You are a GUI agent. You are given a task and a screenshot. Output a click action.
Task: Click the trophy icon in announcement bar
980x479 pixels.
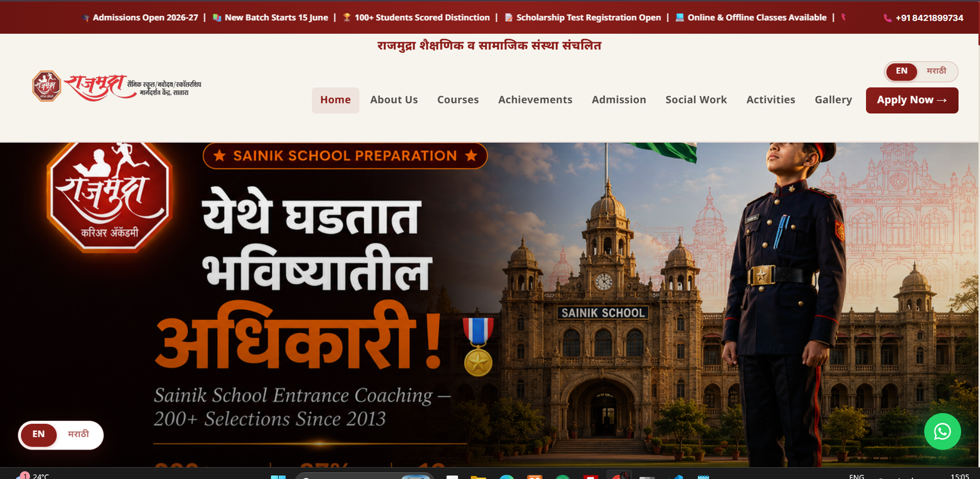(347, 17)
